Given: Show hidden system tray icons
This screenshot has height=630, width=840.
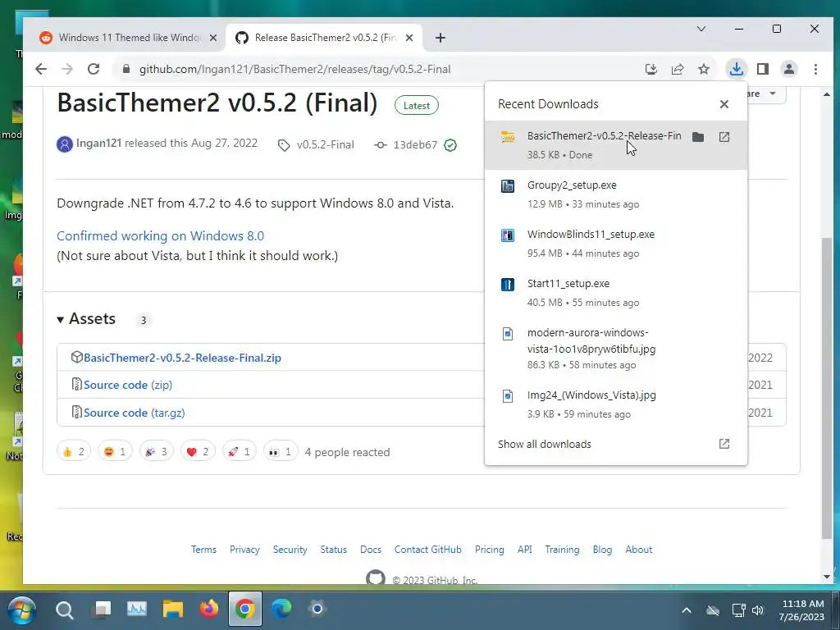Looking at the screenshot, I should [687, 610].
